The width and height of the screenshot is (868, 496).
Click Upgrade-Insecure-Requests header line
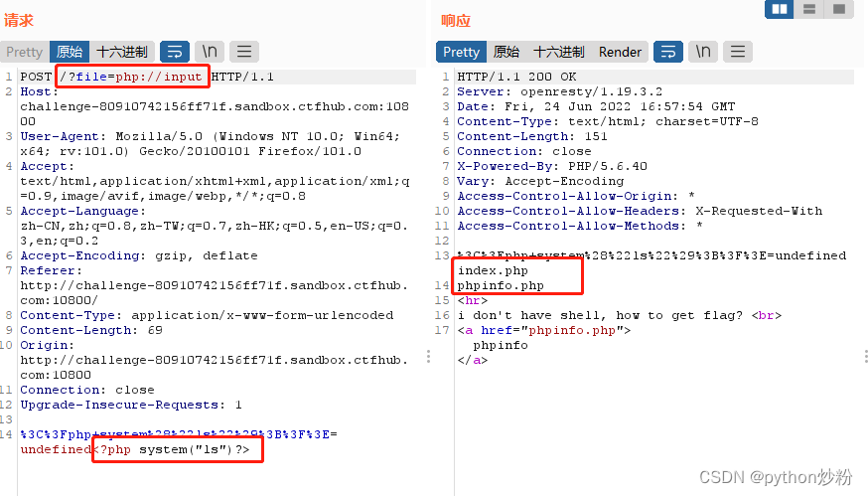click(131, 406)
